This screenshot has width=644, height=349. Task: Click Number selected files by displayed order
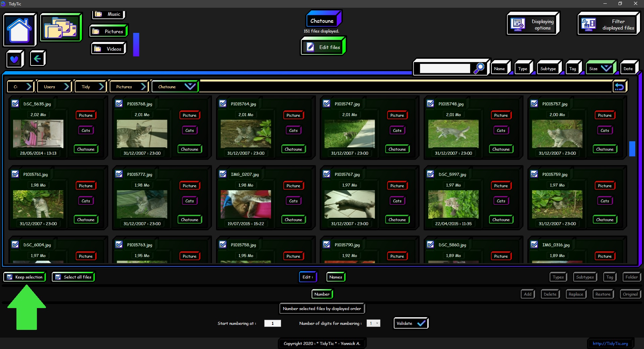point(322,308)
